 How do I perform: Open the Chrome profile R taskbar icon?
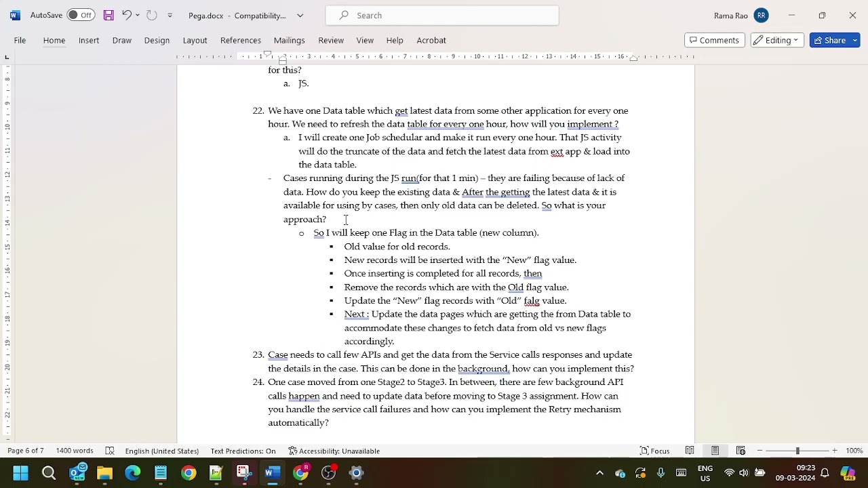click(300, 472)
